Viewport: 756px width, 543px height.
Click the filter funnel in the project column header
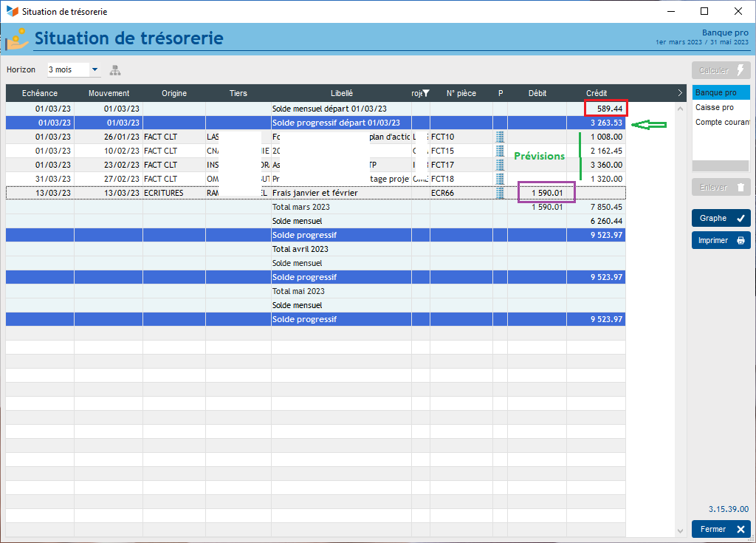[425, 93]
